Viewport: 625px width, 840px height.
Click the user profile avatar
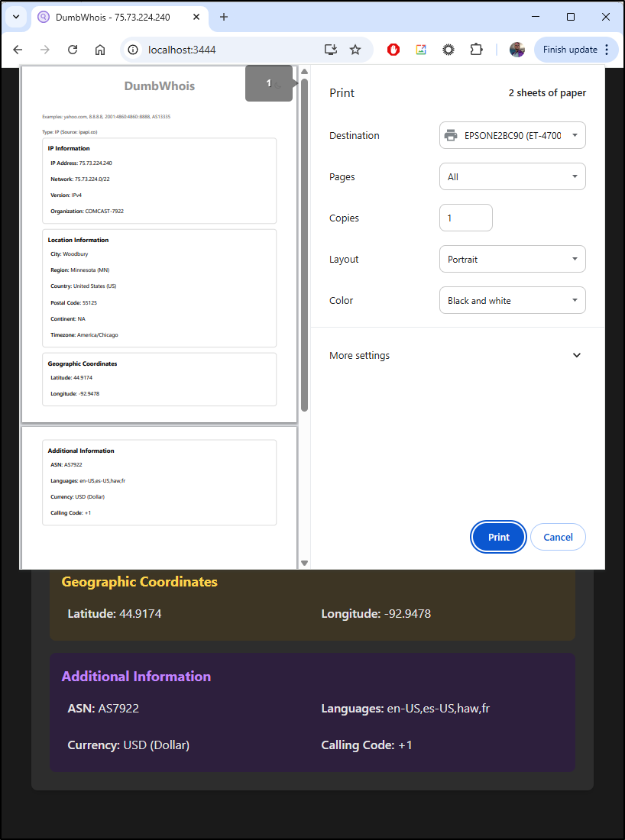point(517,50)
